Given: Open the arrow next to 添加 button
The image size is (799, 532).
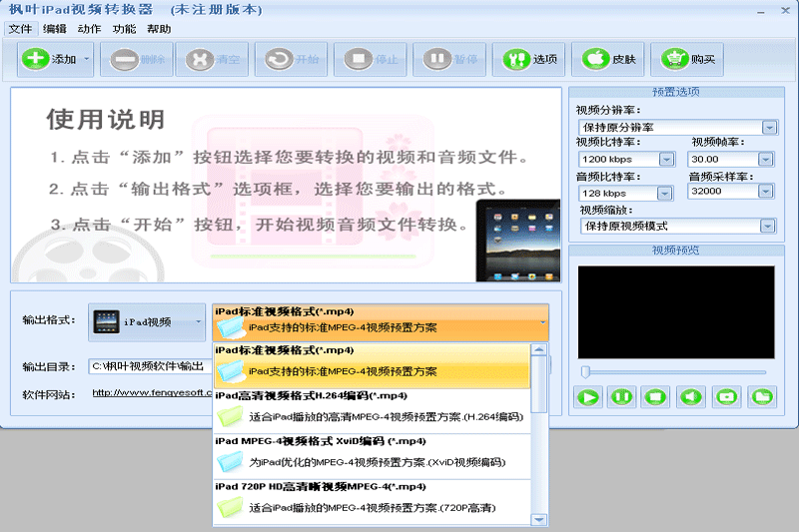Looking at the screenshot, I should click(87, 59).
